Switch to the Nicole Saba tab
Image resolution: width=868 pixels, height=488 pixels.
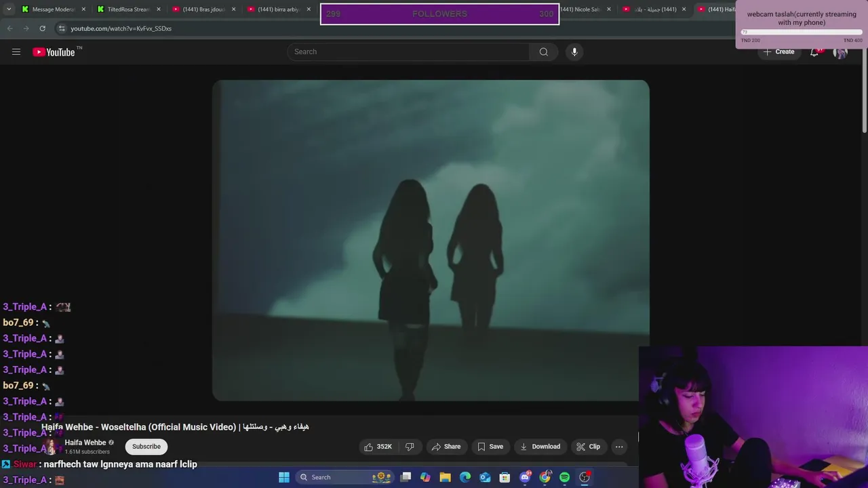point(580,9)
